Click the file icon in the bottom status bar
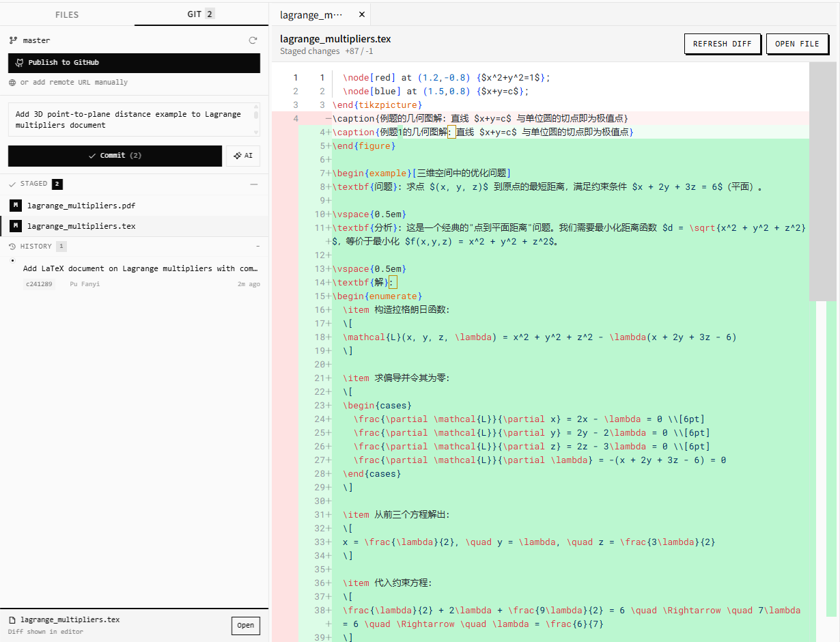This screenshot has height=642, width=840. point(12,620)
